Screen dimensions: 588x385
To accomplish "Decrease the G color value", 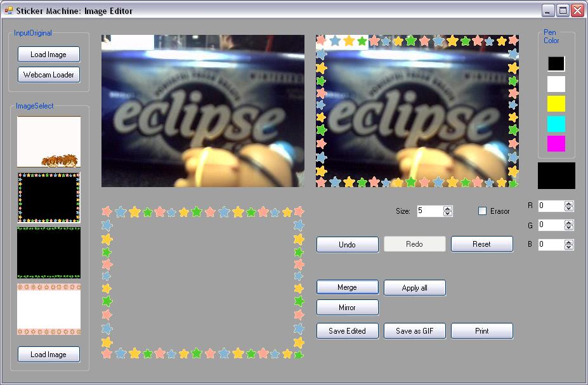I will tap(568, 228).
